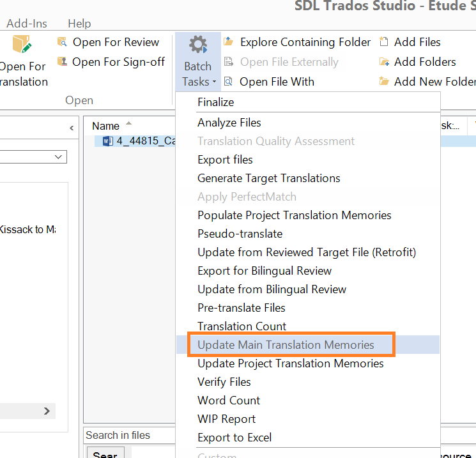Click the Open For Translation folder icon
476x458 pixels.
(22, 44)
